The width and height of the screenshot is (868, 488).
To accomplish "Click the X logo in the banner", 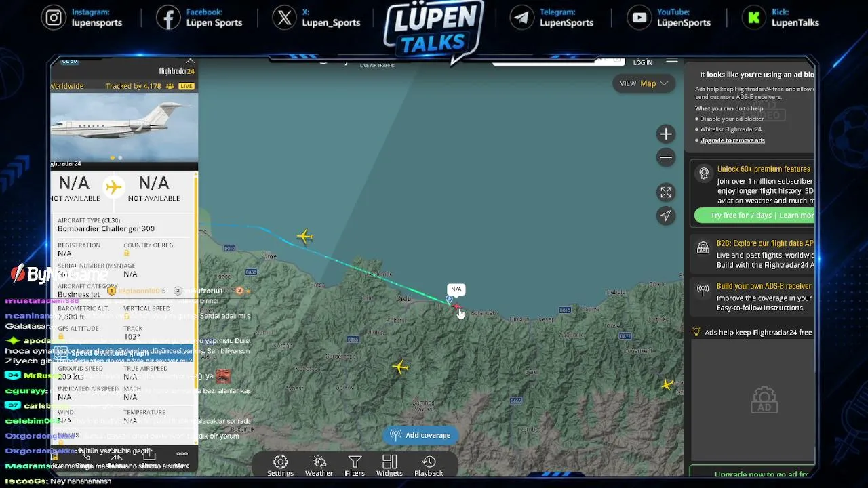I will pyautogui.click(x=285, y=18).
